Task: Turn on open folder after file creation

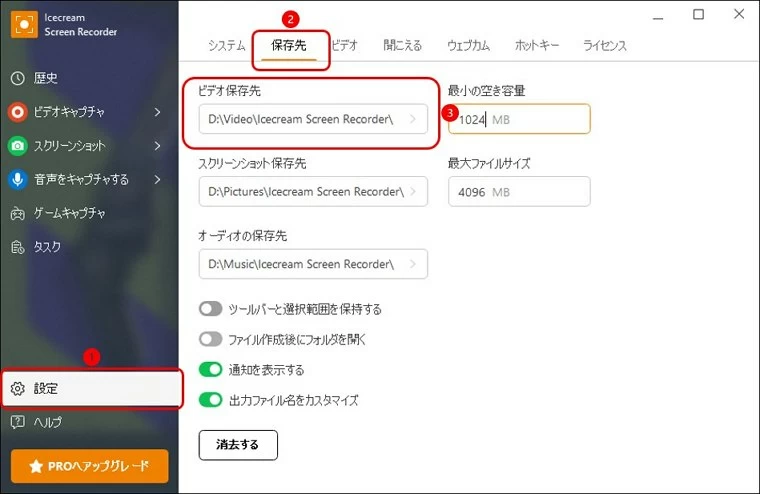Action: click(210, 339)
